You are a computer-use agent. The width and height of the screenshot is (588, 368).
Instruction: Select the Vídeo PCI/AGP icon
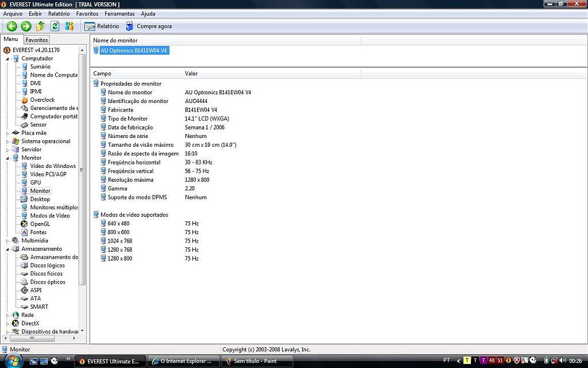(x=24, y=174)
